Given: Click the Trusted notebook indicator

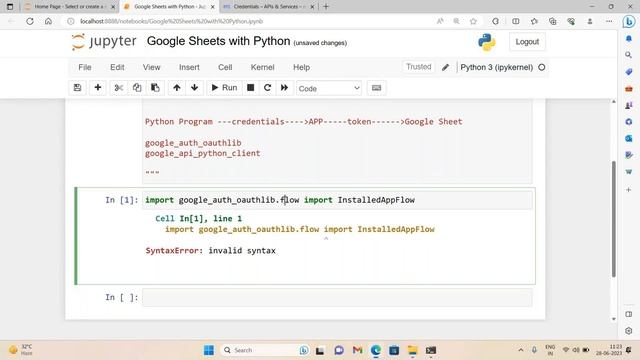Looking at the screenshot, I should [418, 67].
